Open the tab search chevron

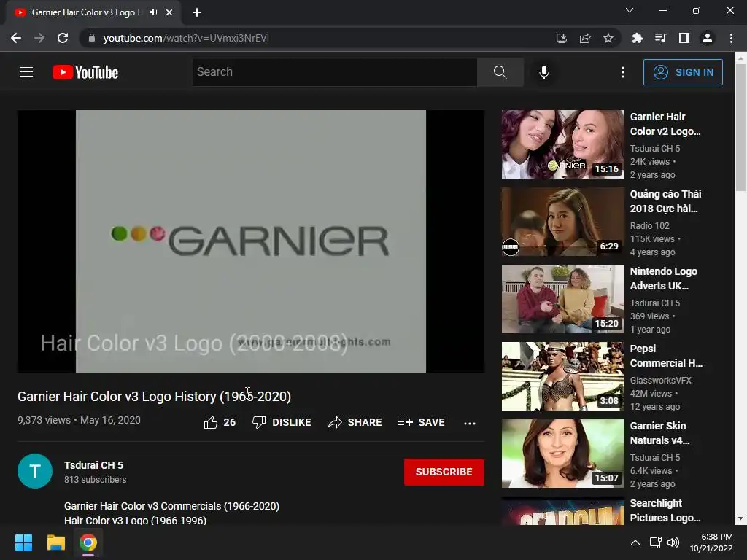(630, 10)
